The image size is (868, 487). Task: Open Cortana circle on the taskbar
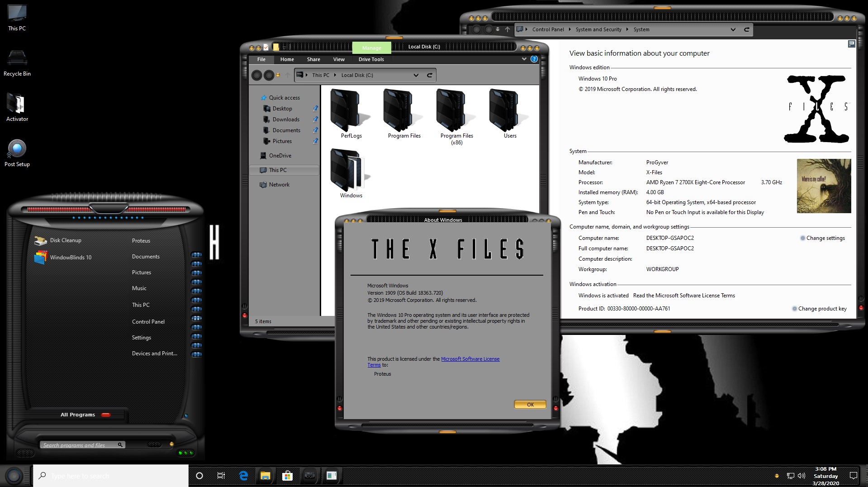click(x=199, y=476)
